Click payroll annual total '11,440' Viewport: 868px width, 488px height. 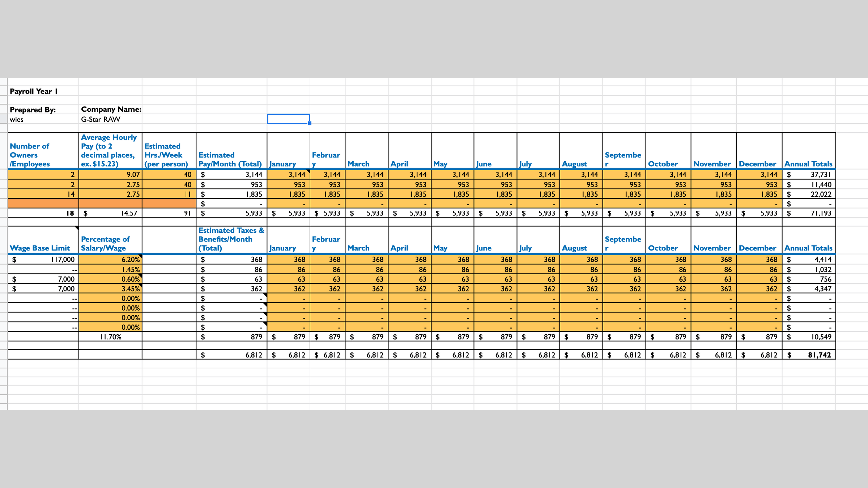click(809, 184)
